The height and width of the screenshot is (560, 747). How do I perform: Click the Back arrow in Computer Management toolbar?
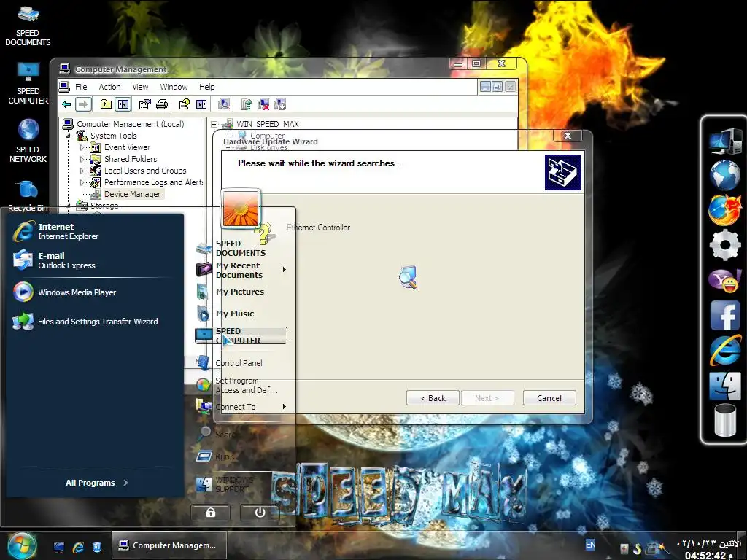(x=66, y=104)
